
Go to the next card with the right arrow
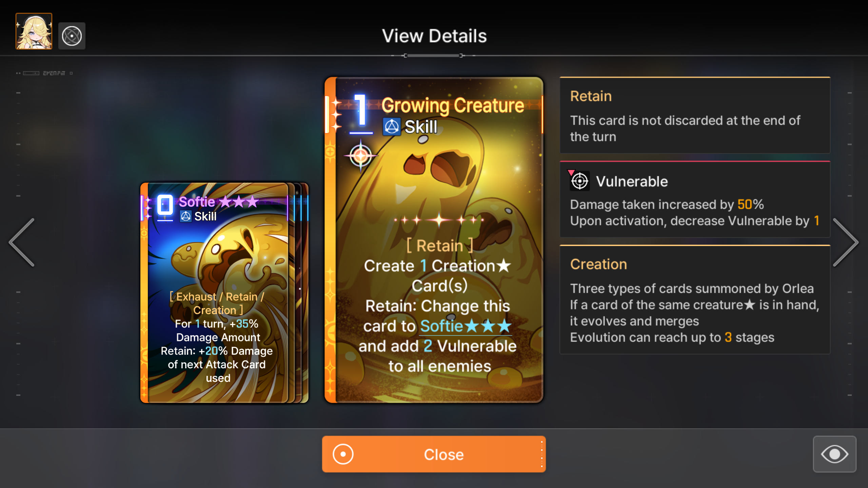[845, 242]
